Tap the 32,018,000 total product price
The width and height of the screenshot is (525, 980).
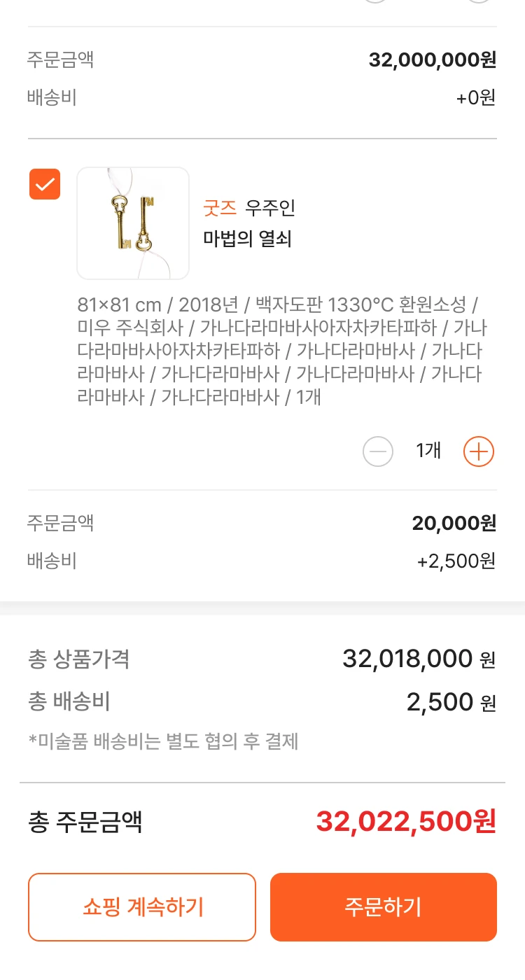tap(407, 659)
